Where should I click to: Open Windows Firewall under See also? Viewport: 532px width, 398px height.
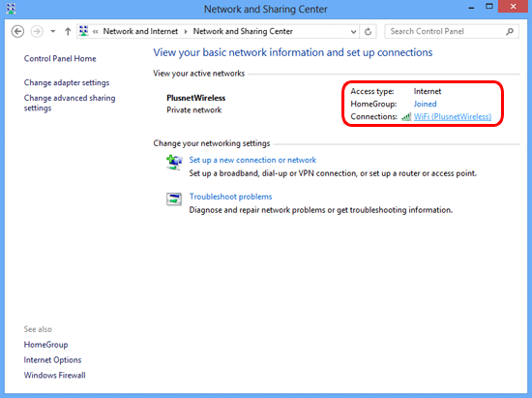(x=54, y=376)
